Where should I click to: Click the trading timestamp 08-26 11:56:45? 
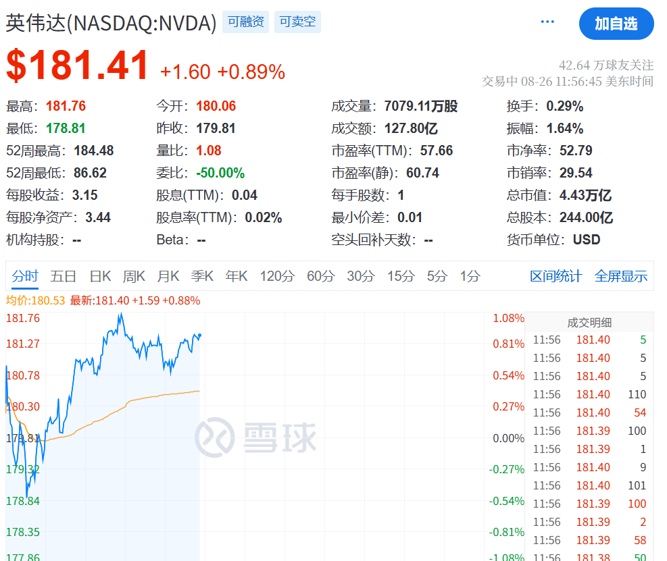(x=561, y=81)
